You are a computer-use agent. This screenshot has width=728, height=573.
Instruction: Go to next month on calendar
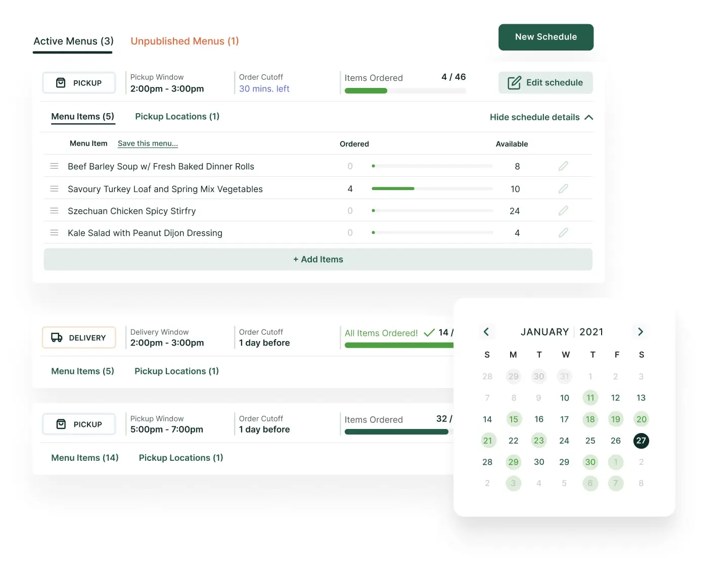click(640, 332)
